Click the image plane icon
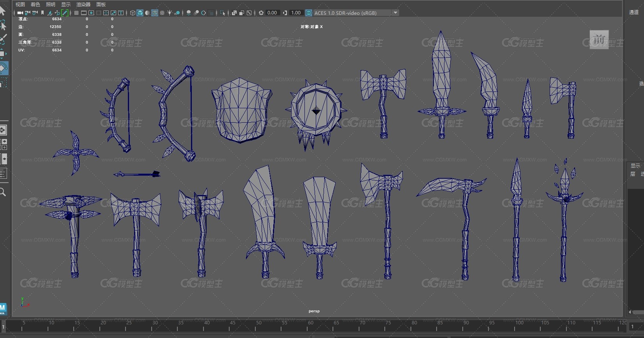 [49, 13]
